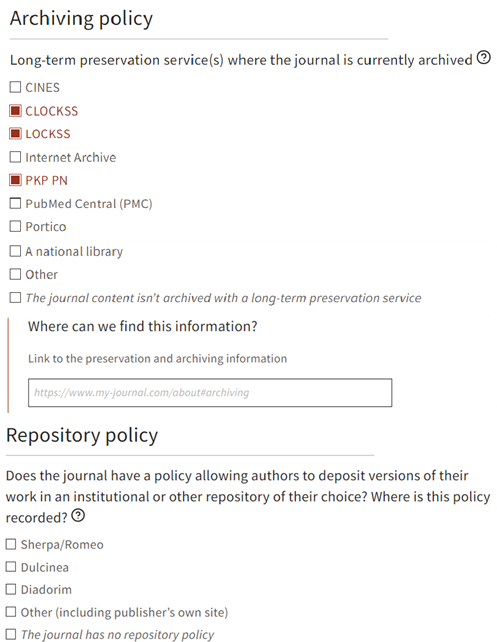Check Other (including publisher's own site)
The image size is (497, 642).
click(11, 612)
